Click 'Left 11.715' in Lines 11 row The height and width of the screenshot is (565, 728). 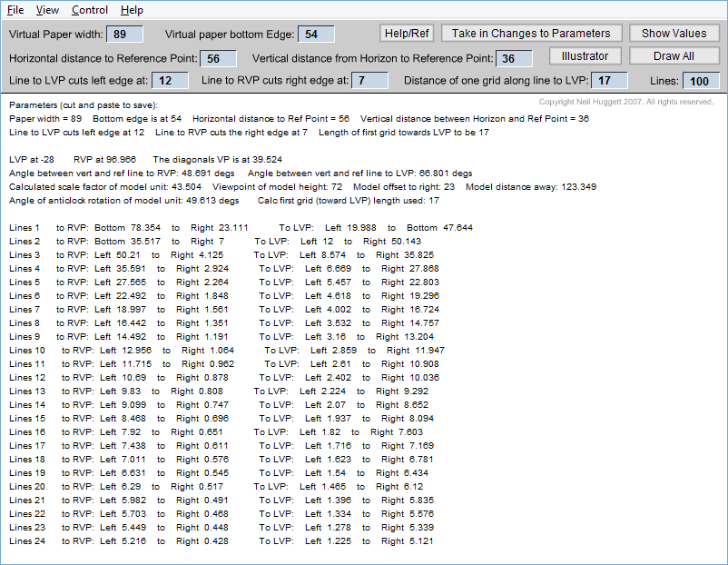click(126, 364)
